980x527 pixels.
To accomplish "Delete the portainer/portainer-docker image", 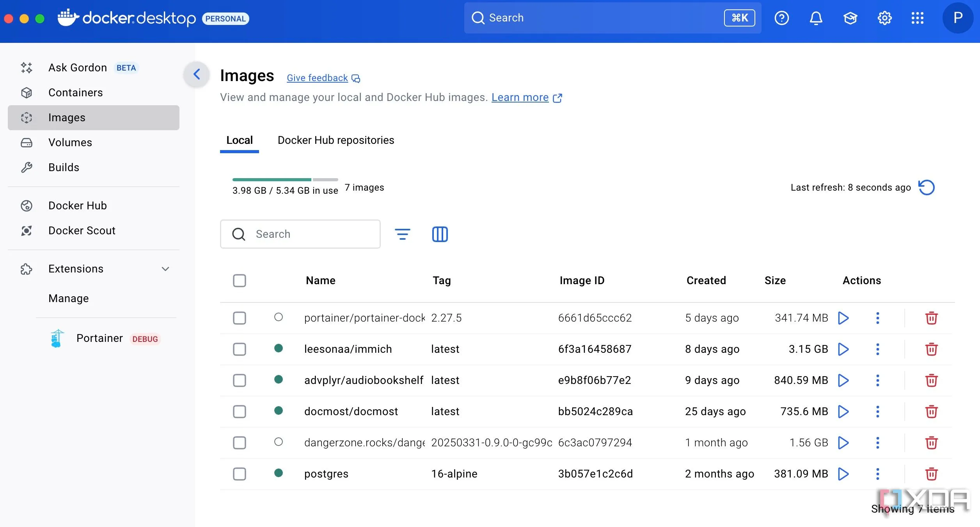I will coord(931,318).
